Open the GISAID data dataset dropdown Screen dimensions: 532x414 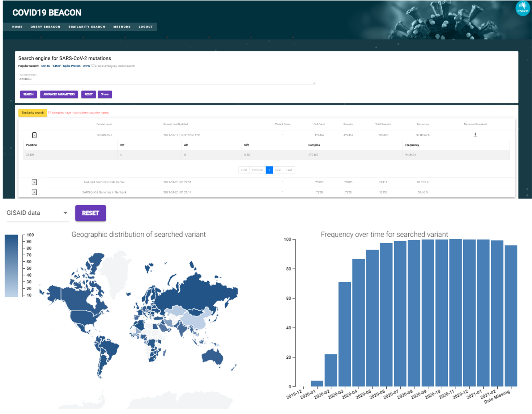tap(37, 213)
